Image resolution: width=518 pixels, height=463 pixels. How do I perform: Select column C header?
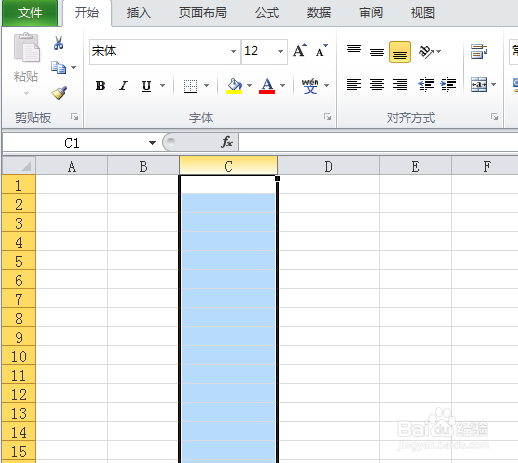tap(228, 166)
